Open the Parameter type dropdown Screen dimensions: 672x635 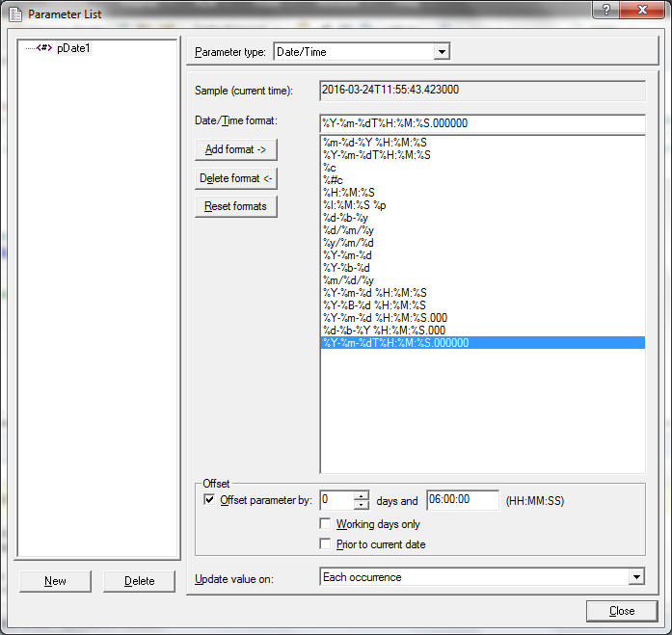(442, 52)
